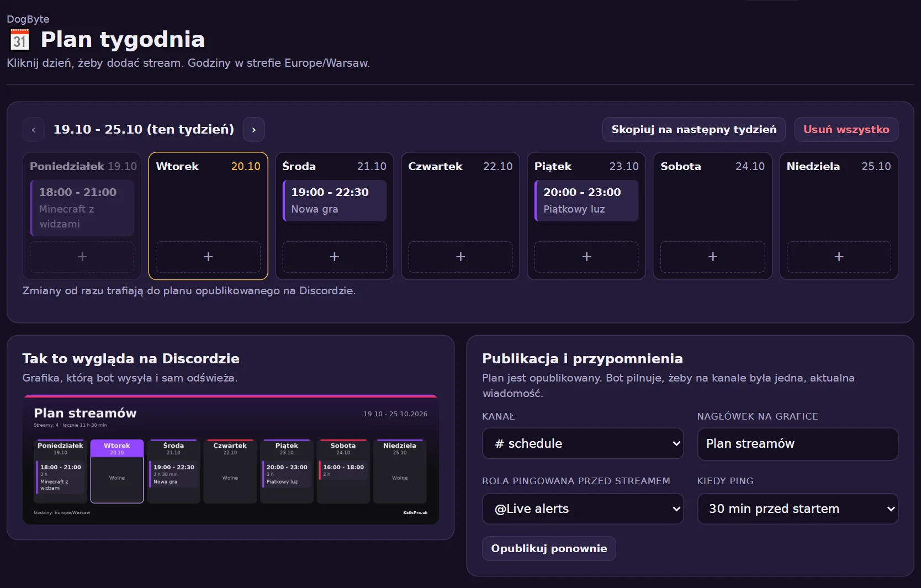Edit the Nagłówek na grafice text field

point(798,444)
